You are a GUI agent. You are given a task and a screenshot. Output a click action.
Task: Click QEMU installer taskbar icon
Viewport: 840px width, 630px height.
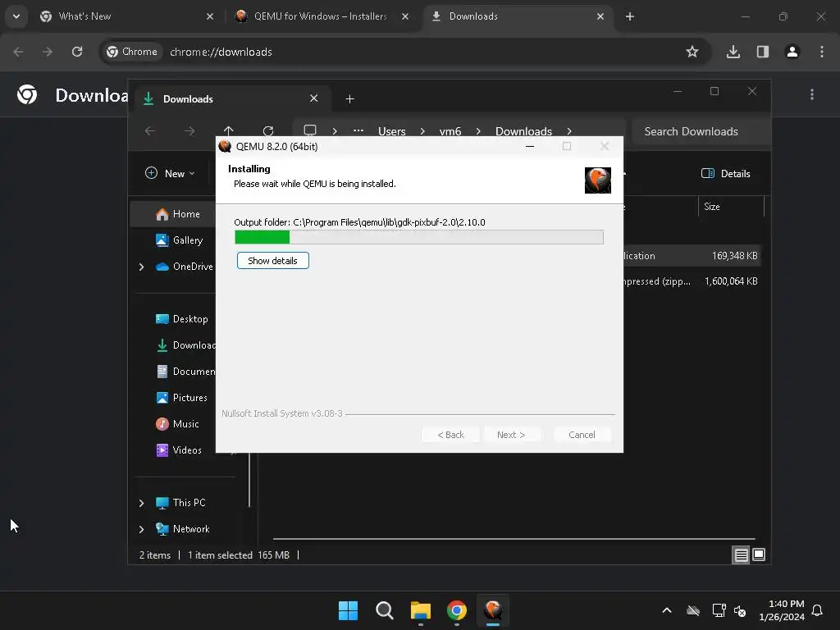(x=493, y=610)
